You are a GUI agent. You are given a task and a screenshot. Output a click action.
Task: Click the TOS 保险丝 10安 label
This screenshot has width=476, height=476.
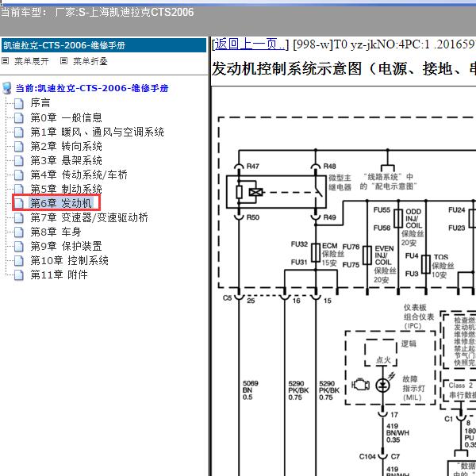(x=443, y=267)
